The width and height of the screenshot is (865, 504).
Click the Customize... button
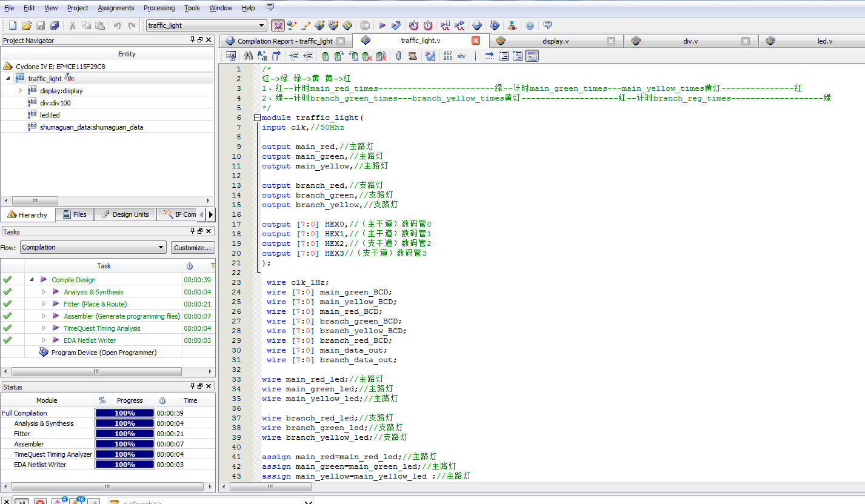(193, 247)
